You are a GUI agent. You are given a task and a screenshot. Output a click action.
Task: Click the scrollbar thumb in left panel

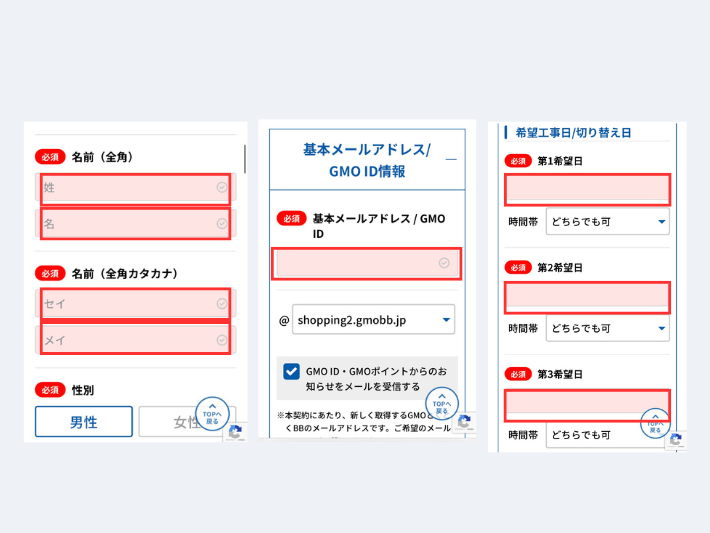pos(245,159)
